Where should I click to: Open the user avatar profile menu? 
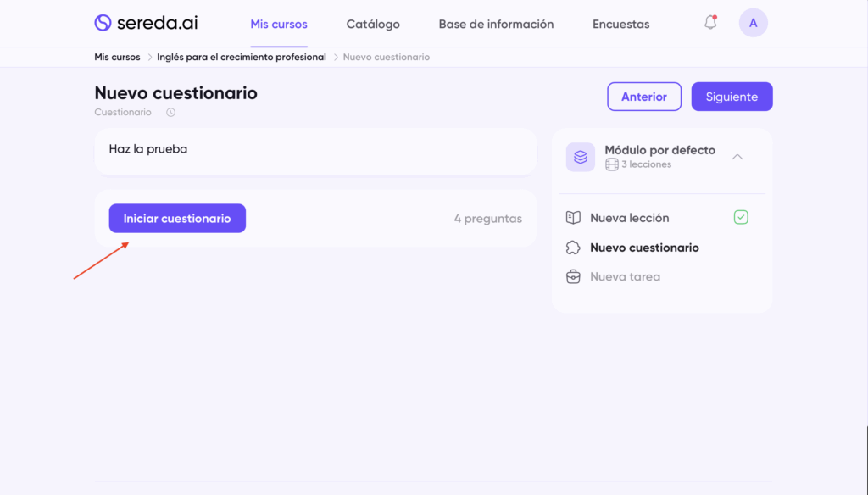753,23
